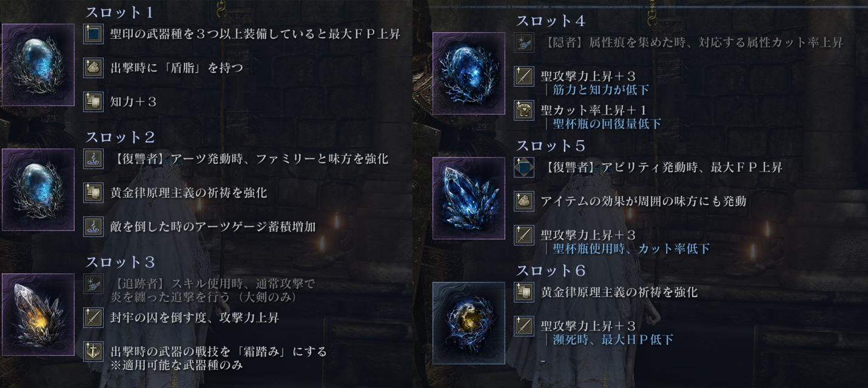Click icon next to 封牢の囚を倒す度、攻撃力上昇
Screen dimensions: 868x388
93,317
